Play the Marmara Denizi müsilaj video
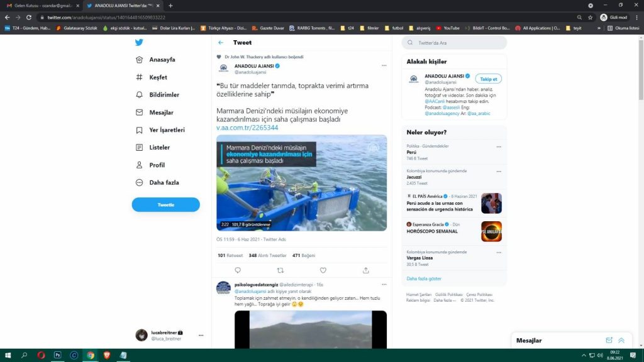This screenshot has width=644, height=362. 301,183
